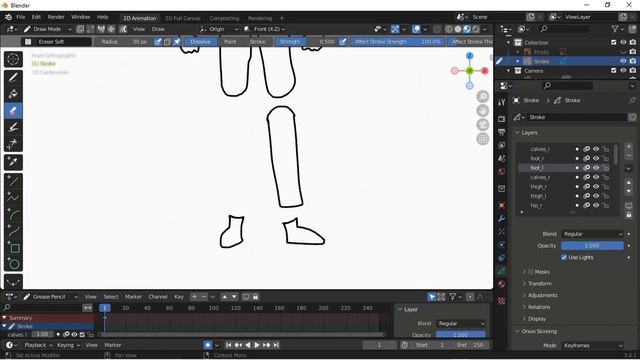The height and width of the screenshot is (360, 640).
Task: Select Stroke eraser mode button
Action: tap(258, 42)
